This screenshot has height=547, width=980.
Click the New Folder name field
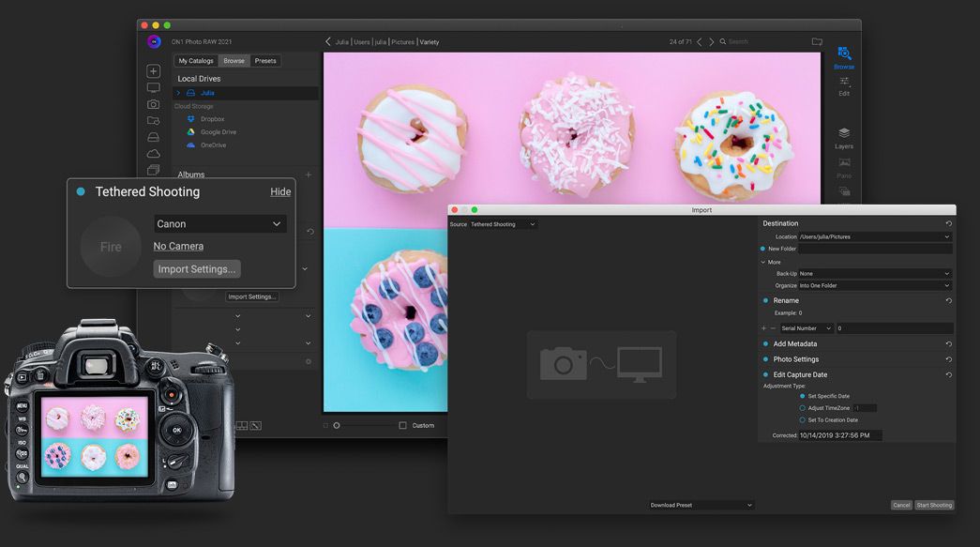pyautogui.click(x=875, y=249)
